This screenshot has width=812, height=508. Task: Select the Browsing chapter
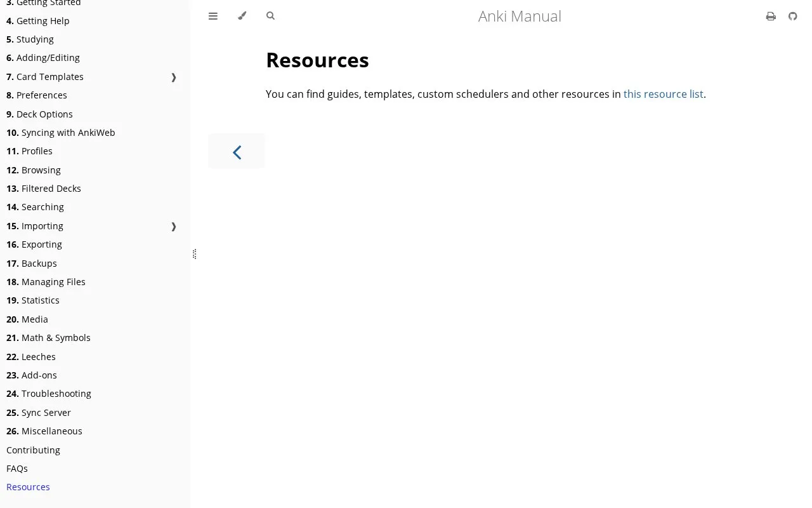tap(34, 170)
